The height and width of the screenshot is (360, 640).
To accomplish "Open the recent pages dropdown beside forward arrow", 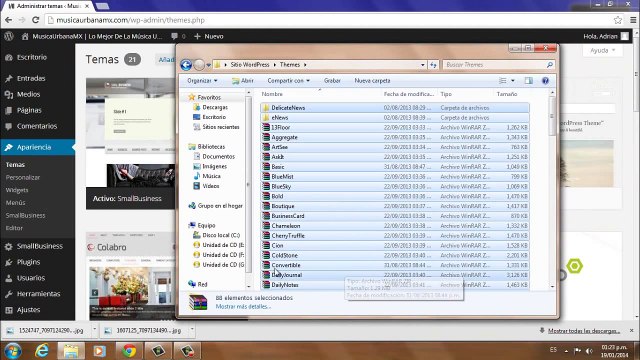I will (x=208, y=65).
